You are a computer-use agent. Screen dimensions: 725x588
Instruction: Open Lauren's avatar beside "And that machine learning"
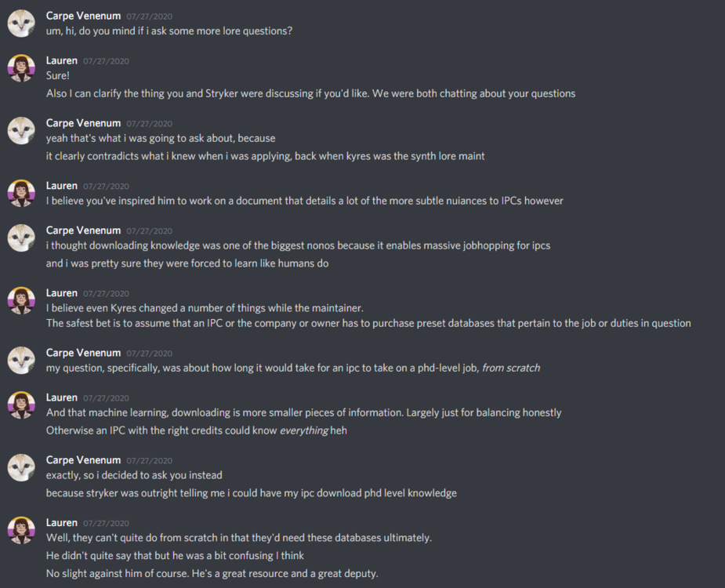pos(21,405)
